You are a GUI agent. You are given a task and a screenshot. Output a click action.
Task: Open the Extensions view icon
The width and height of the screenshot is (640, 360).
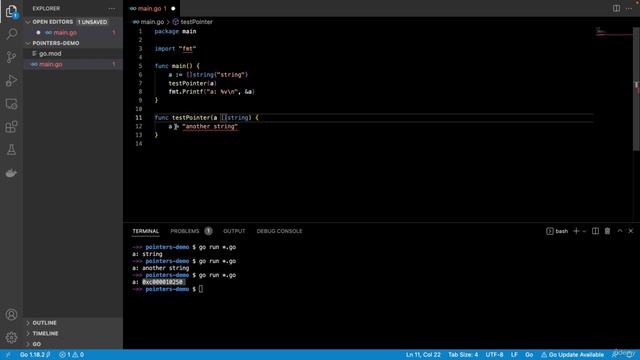tap(11, 127)
